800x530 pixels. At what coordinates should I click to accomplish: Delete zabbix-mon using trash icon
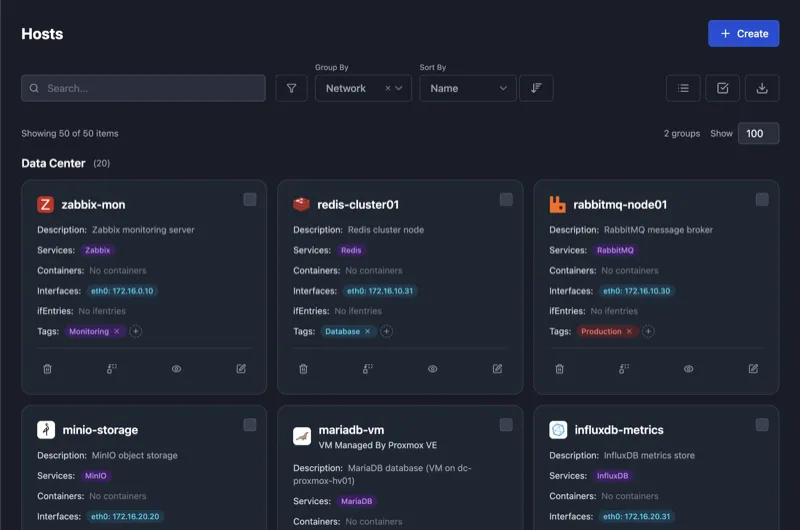(x=47, y=369)
